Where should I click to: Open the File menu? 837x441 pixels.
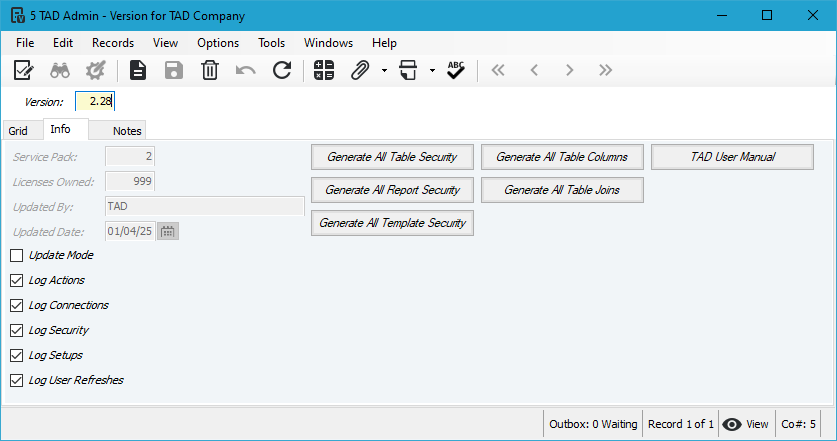[25, 43]
